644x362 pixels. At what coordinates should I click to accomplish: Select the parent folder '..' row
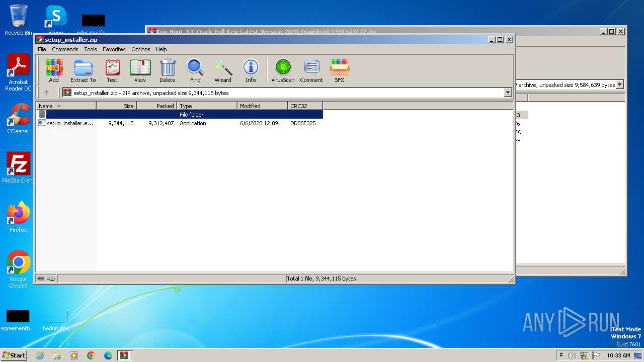tap(180, 115)
